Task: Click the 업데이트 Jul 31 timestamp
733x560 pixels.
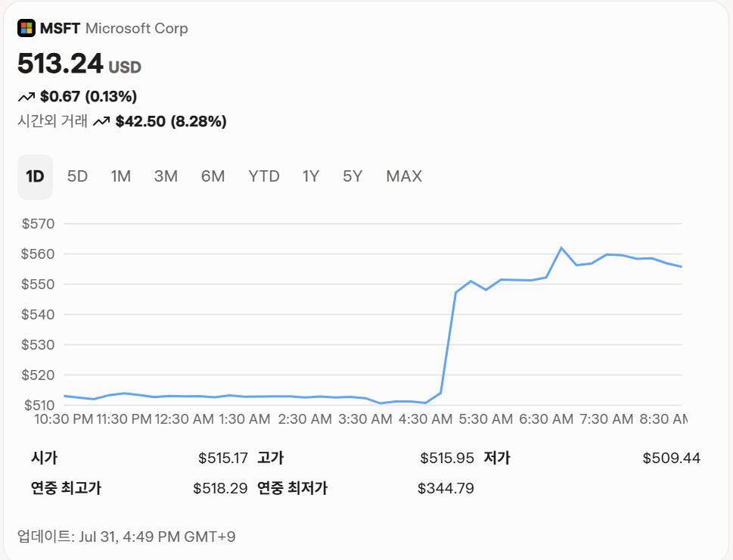Action: point(126,537)
